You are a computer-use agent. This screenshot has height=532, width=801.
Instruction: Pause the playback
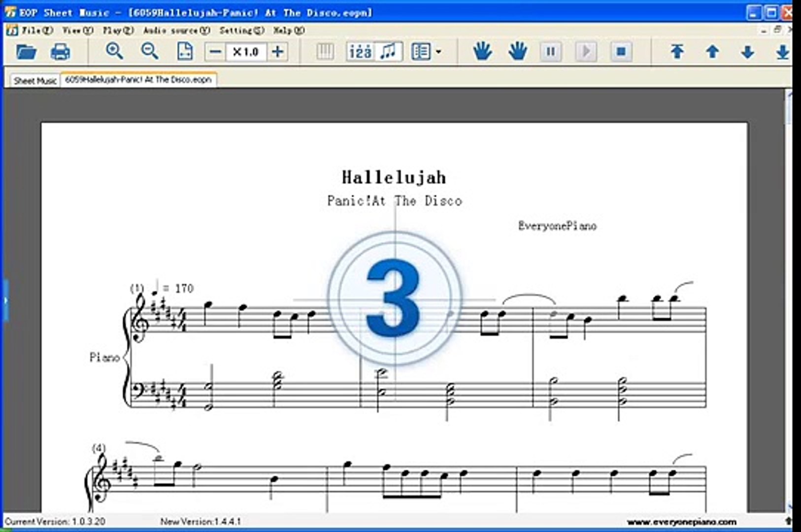tap(551, 52)
